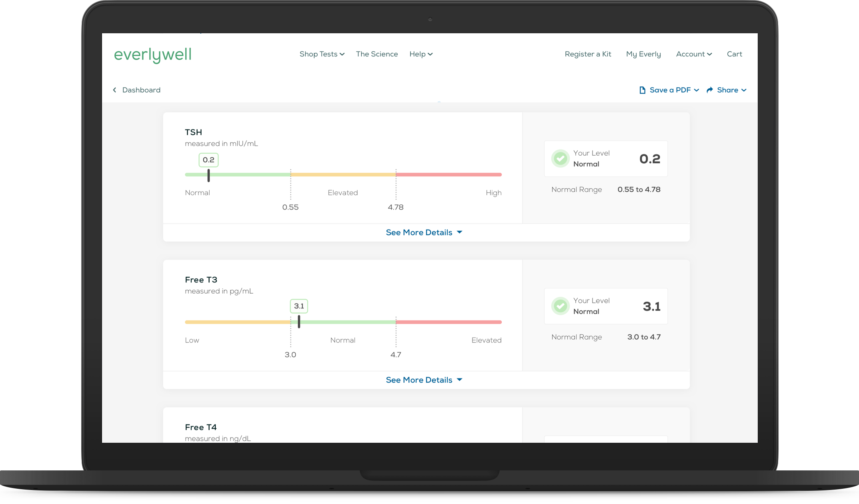
Task: Click the TSH 0.2 marker on range bar
Action: [208, 175]
